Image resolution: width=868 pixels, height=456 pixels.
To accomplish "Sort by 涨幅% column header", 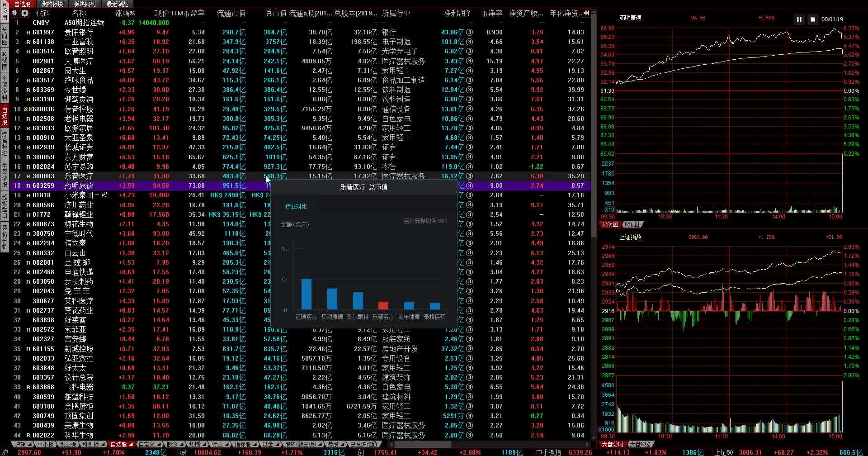I will click(x=125, y=13).
